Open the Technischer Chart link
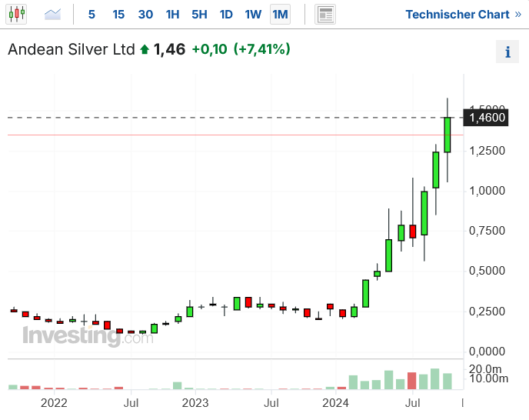529x420 pixels. tap(463, 14)
